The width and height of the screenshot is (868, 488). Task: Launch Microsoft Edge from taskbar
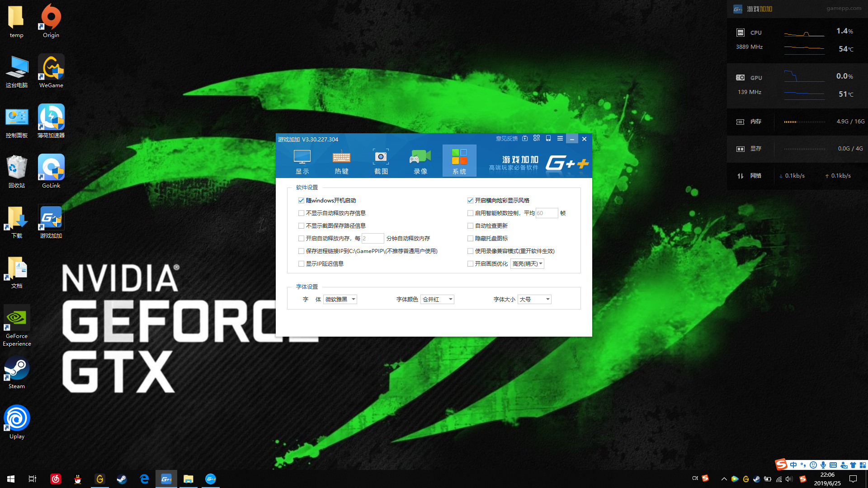click(x=144, y=479)
